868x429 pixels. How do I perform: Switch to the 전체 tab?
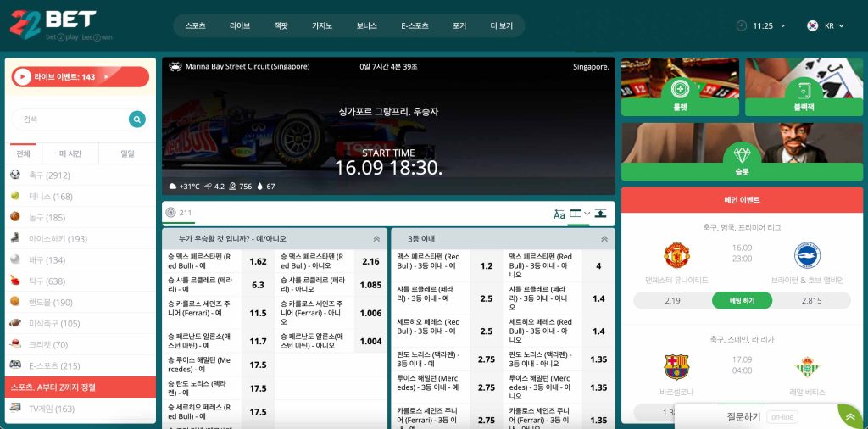23,153
